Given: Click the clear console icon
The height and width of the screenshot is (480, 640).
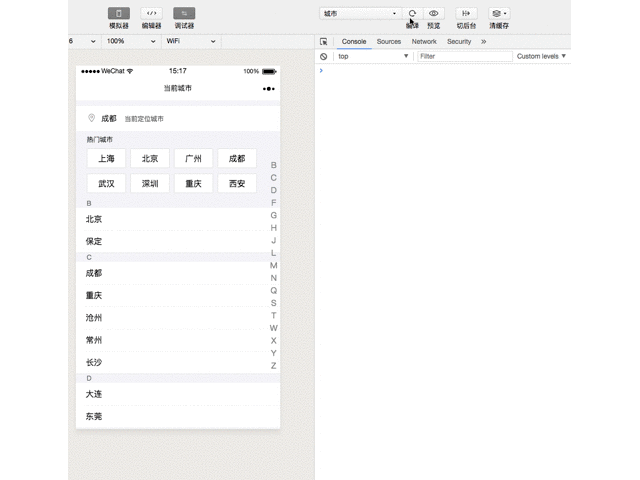Looking at the screenshot, I should click(323, 57).
